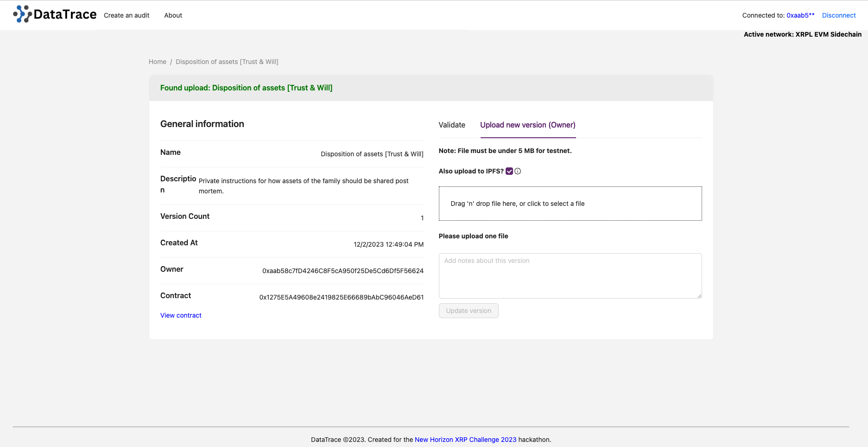Click the description text about private instructions
Screen dimensions: 868x447
[x=304, y=186]
